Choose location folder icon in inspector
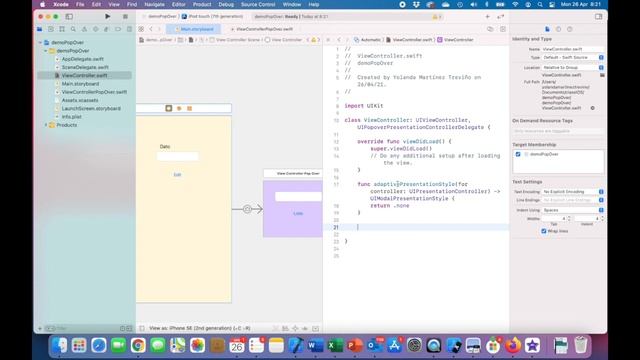Screen dimensions: 640x360 click(602, 75)
